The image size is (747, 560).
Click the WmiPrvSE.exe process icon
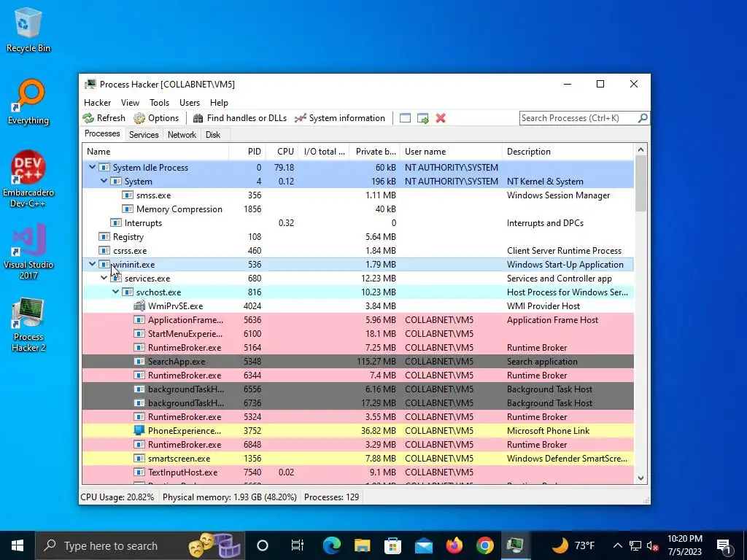point(139,306)
